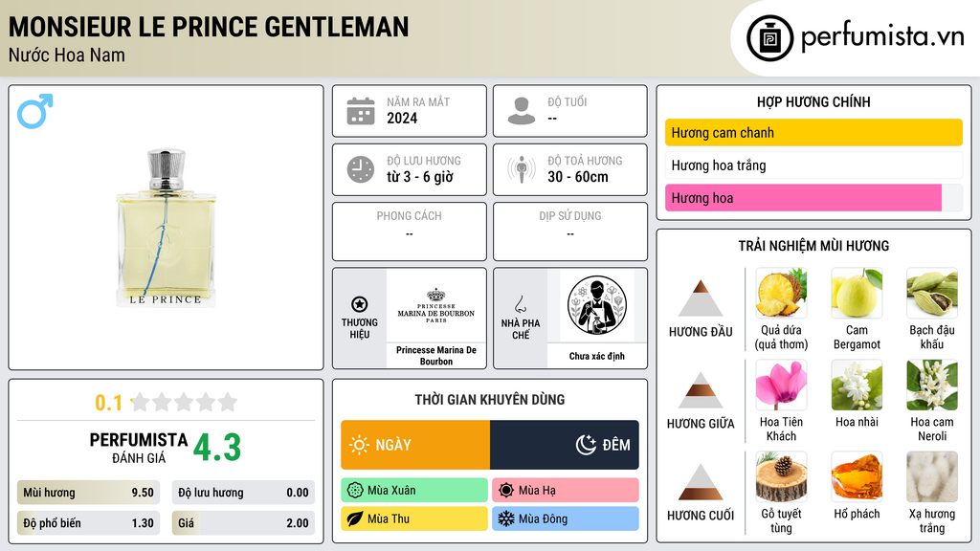Image resolution: width=980 pixels, height=551 pixels.
Task: Click the Phong cách style box
Action: coord(410,231)
